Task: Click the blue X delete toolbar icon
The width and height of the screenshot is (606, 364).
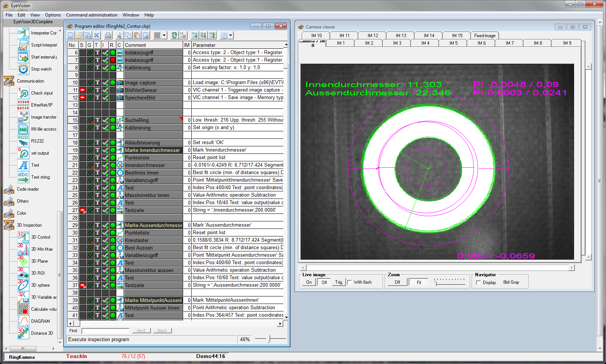Action: click(96, 35)
